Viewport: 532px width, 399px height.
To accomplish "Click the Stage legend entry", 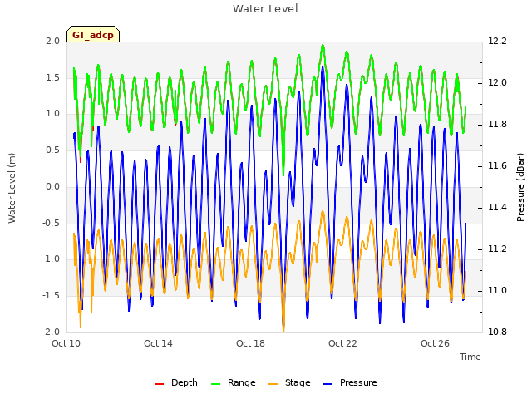I will (x=289, y=382).
